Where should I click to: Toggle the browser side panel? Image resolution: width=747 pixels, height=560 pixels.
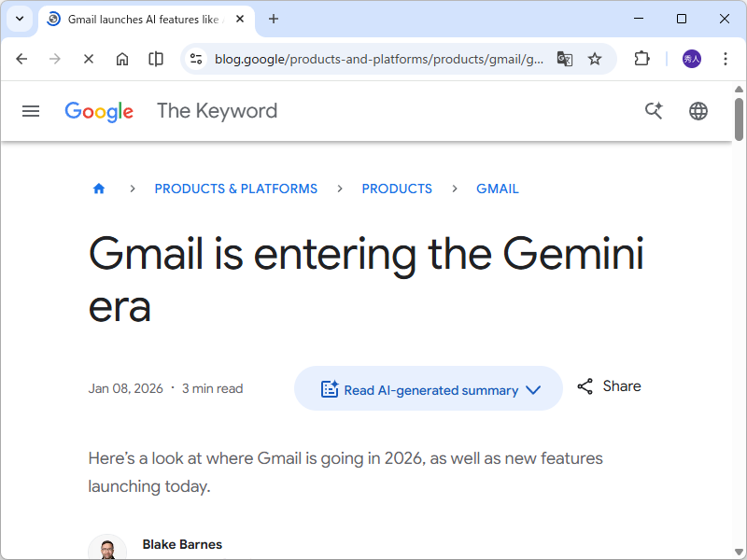[x=156, y=59]
